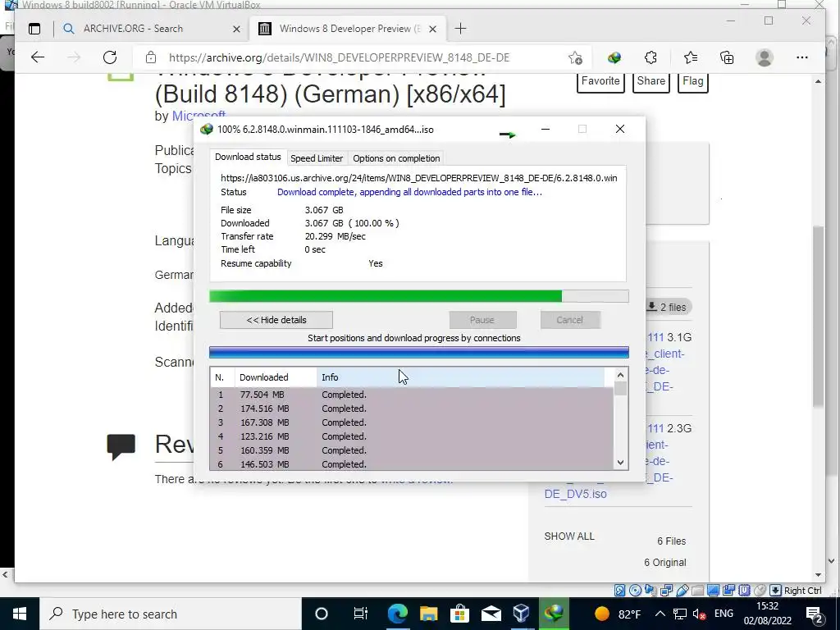
Task: Click the N. column header
Action: tap(222, 377)
